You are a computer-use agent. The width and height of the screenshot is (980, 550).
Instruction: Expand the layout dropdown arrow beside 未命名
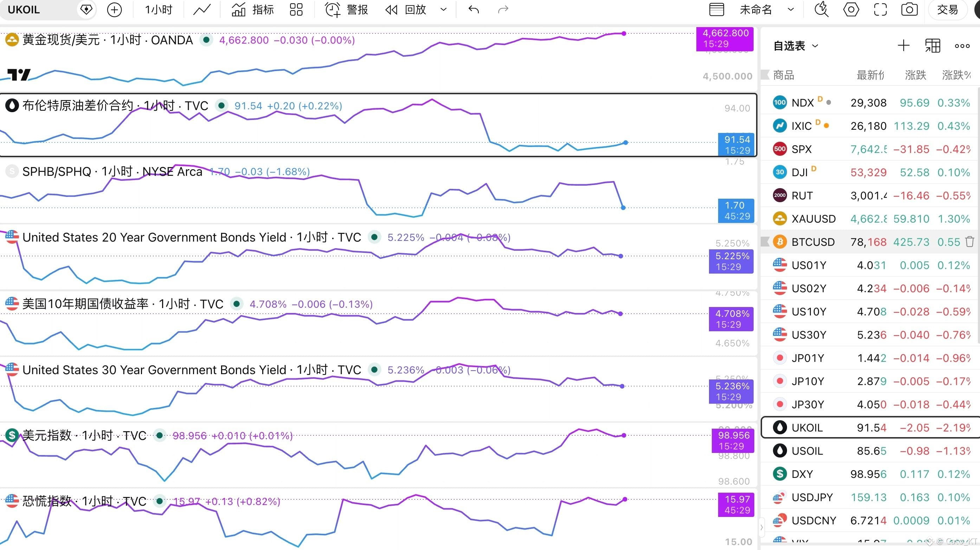coord(791,10)
